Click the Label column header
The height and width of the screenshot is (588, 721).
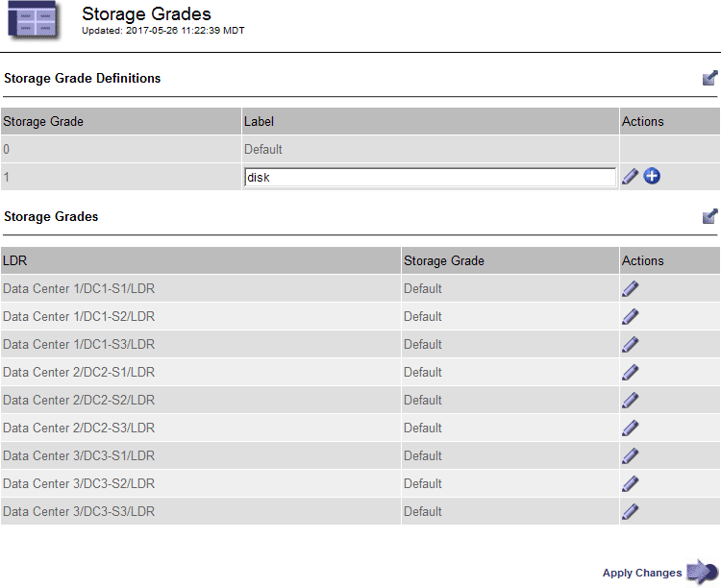tap(259, 122)
